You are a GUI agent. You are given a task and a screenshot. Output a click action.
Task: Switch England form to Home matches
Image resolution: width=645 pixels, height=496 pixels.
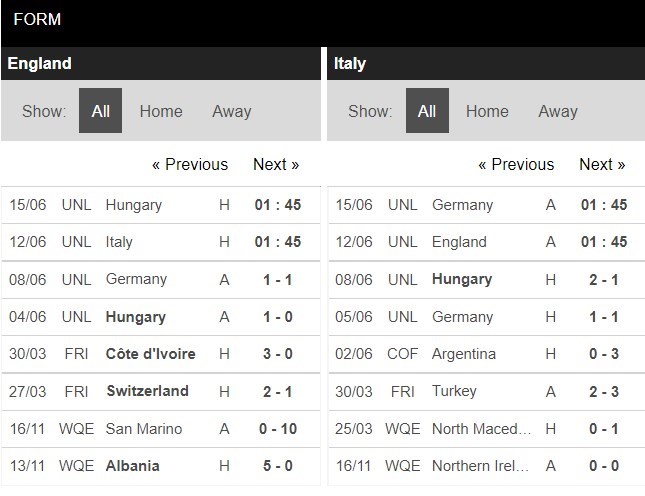click(x=161, y=111)
